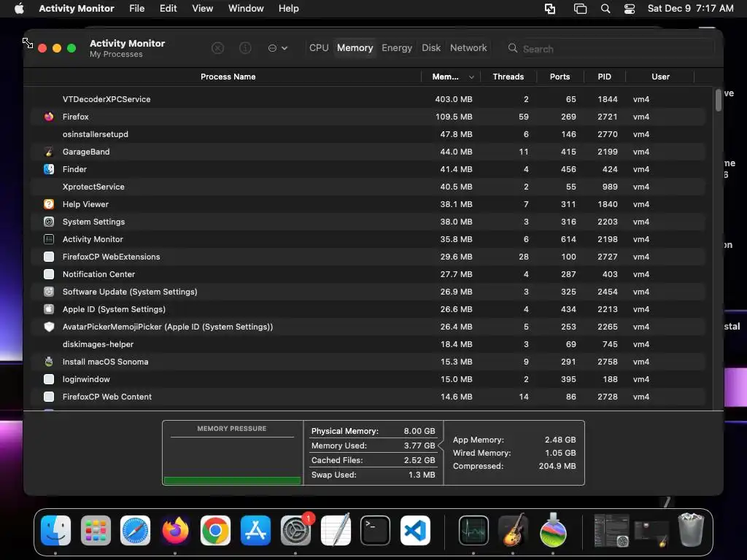Click the Activity Monitor icon in process list
Screen dimensions: 747x560
click(x=49, y=239)
